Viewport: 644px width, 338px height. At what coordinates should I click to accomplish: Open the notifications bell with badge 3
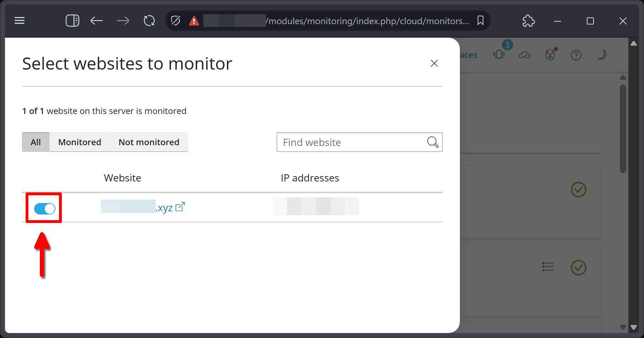[x=499, y=55]
